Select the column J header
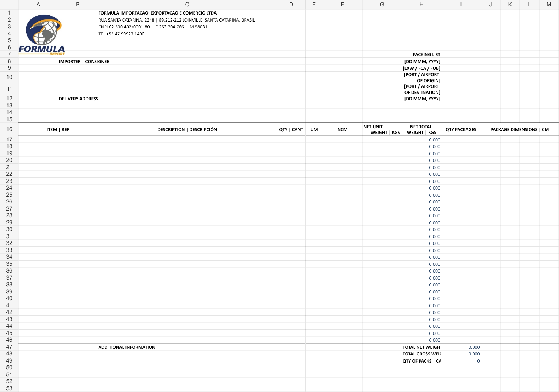 click(491, 5)
